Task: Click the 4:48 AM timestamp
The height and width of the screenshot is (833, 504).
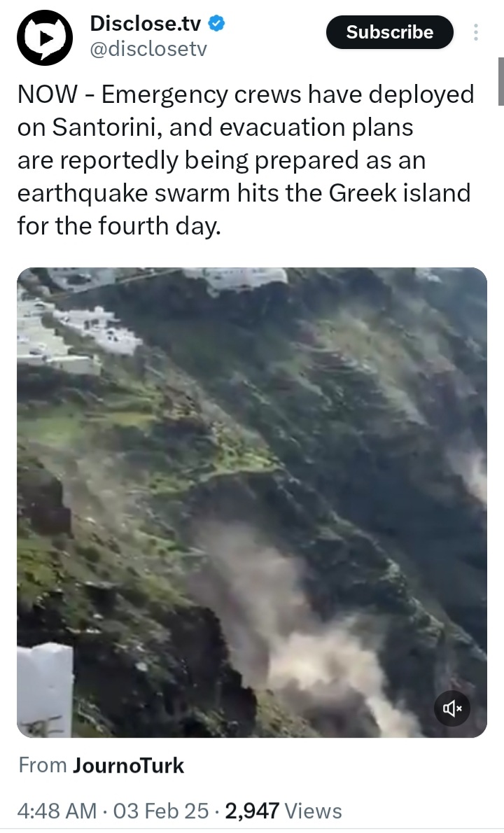Action: click(x=57, y=811)
